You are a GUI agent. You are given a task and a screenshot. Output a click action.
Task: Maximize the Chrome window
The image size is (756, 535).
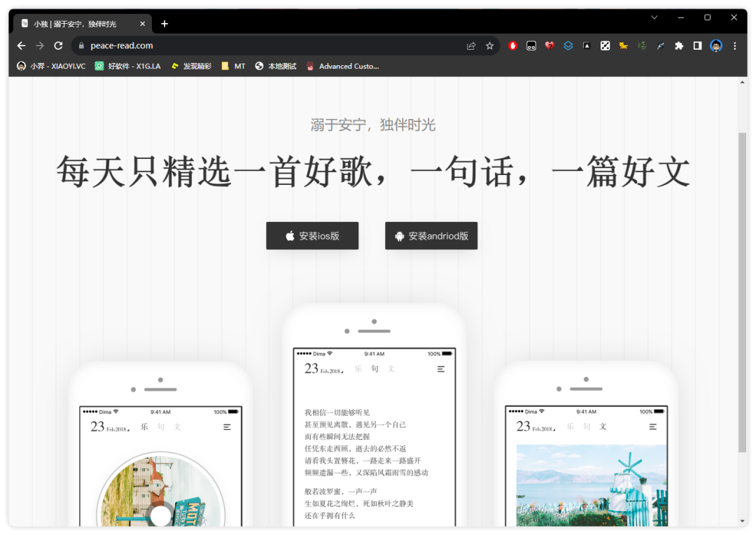[707, 18]
